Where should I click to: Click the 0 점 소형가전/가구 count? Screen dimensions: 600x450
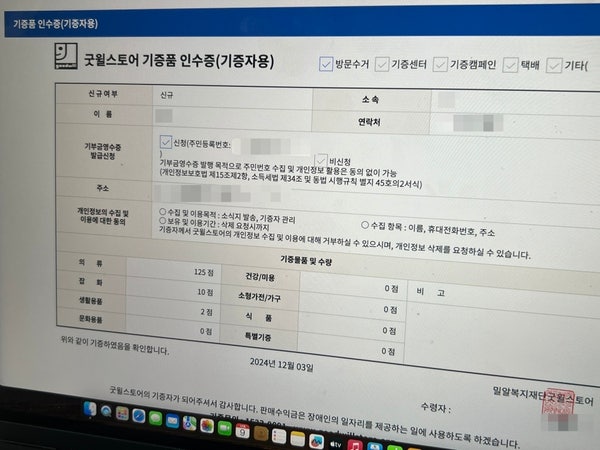point(390,309)
